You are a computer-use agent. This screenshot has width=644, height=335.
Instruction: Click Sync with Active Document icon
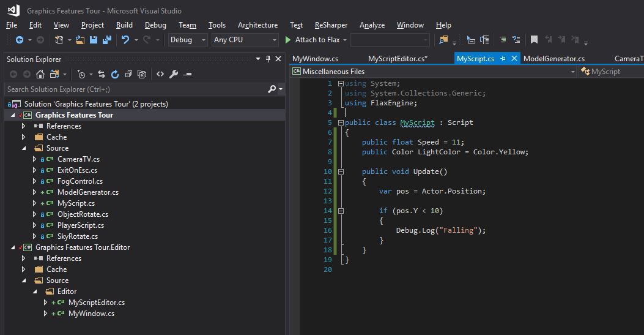(102, 74)
